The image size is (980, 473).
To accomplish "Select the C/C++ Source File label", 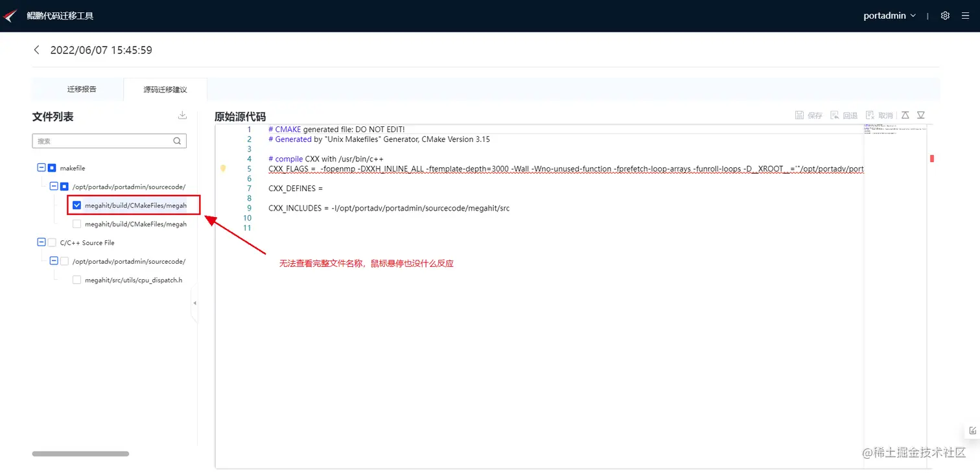I will [87, 242].
